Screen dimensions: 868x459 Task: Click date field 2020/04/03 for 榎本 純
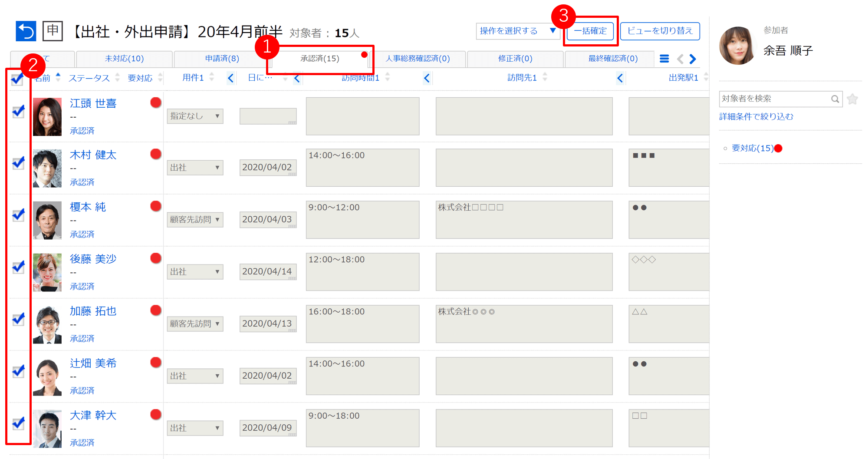pyautogui.click(x=268, y=219)
